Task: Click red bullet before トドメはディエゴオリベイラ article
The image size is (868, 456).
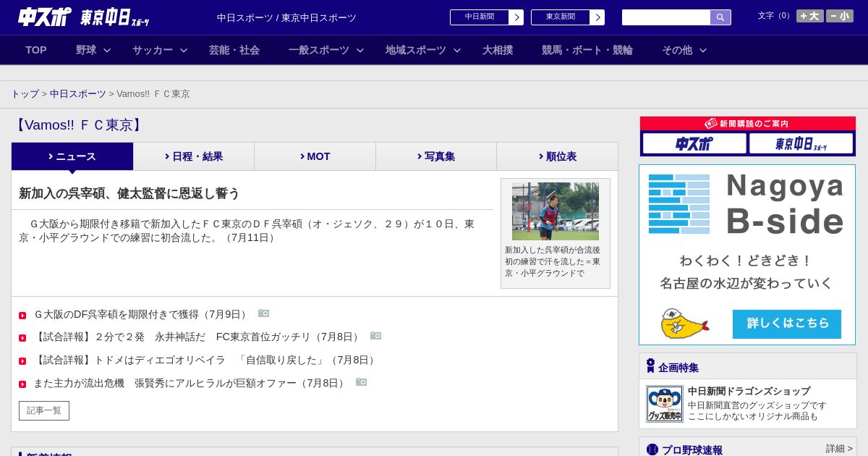Action: (22, 361)
